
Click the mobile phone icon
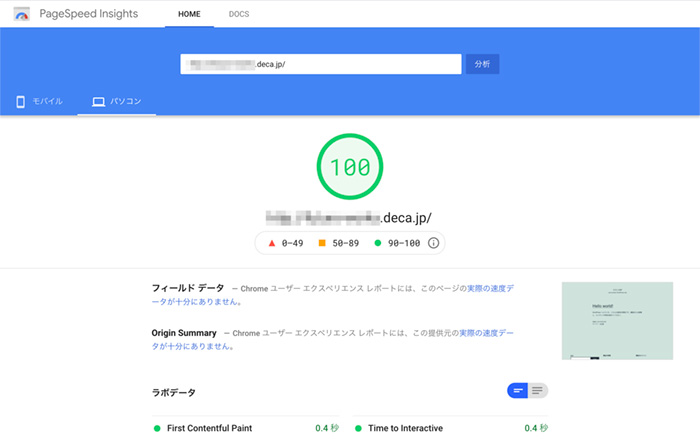pos(21,102)
